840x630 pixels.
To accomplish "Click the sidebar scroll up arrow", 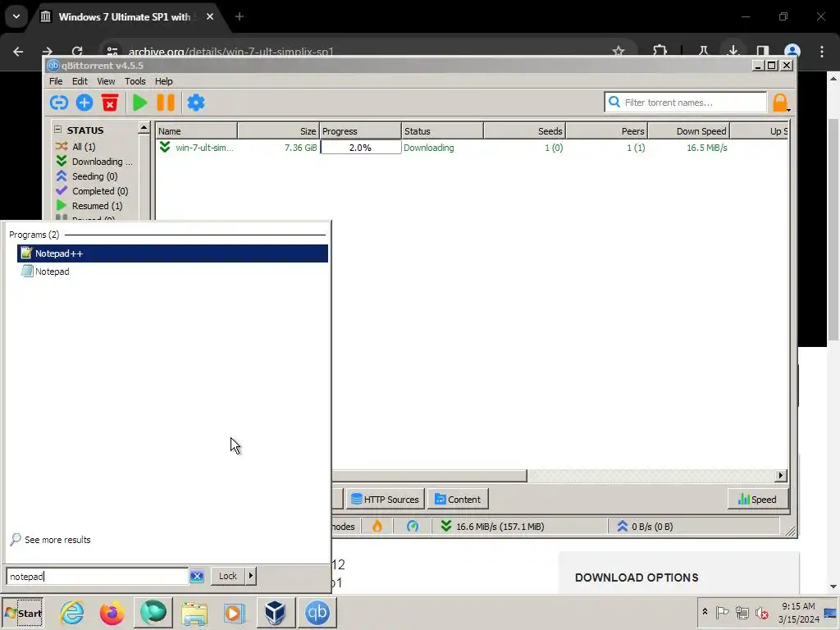I will (x=144, y=127).
